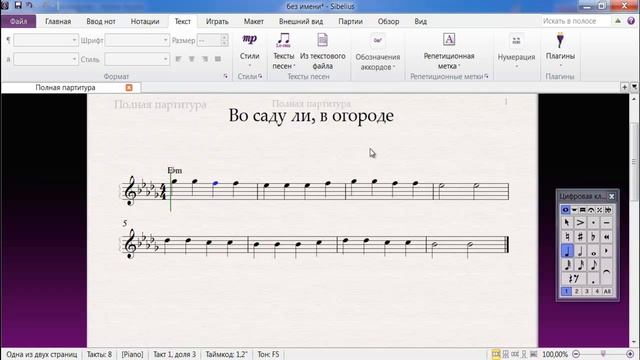Viewport: 640px width, 360px height.
Task: Add a rhythm dot on the keypad
Action: [x=593, y=279]
